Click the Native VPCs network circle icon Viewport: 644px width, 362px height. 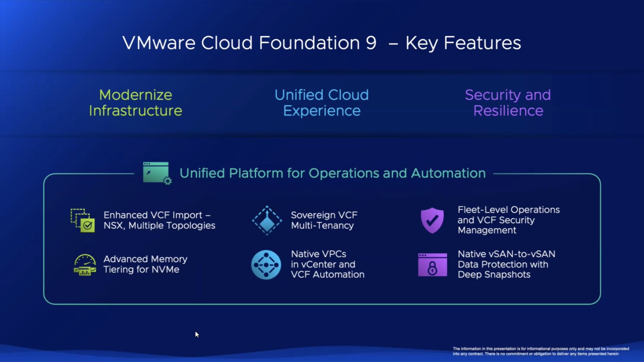click(x=266, y=265)
